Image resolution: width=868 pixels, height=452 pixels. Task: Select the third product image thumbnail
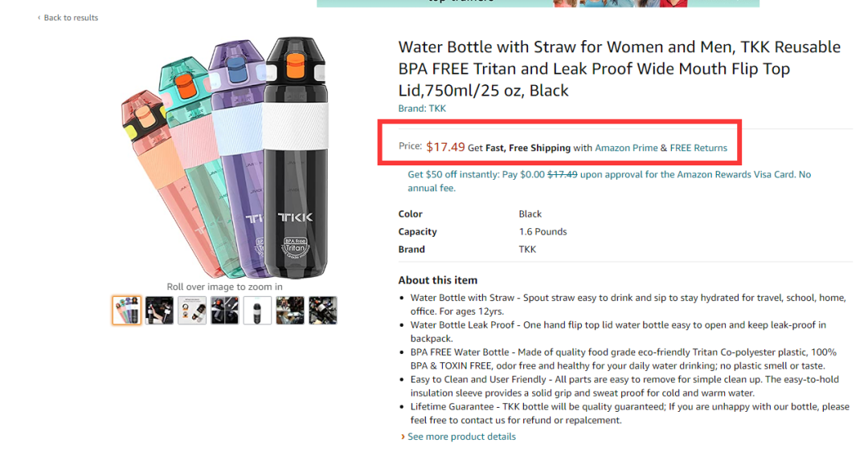click(x=192, y=311)
